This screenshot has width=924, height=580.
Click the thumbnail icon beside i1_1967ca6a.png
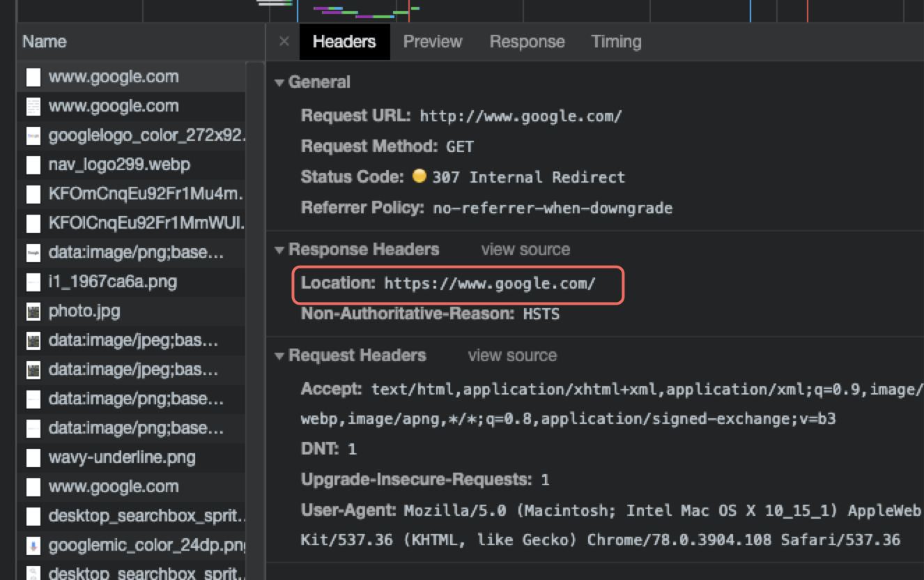tap(33, 282)
